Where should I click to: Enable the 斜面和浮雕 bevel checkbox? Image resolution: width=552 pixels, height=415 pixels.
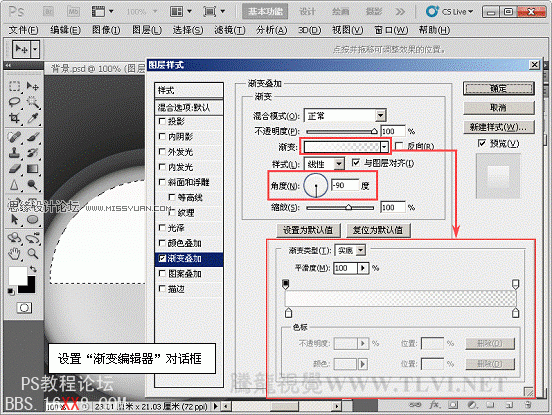click(x=162, y=182)
